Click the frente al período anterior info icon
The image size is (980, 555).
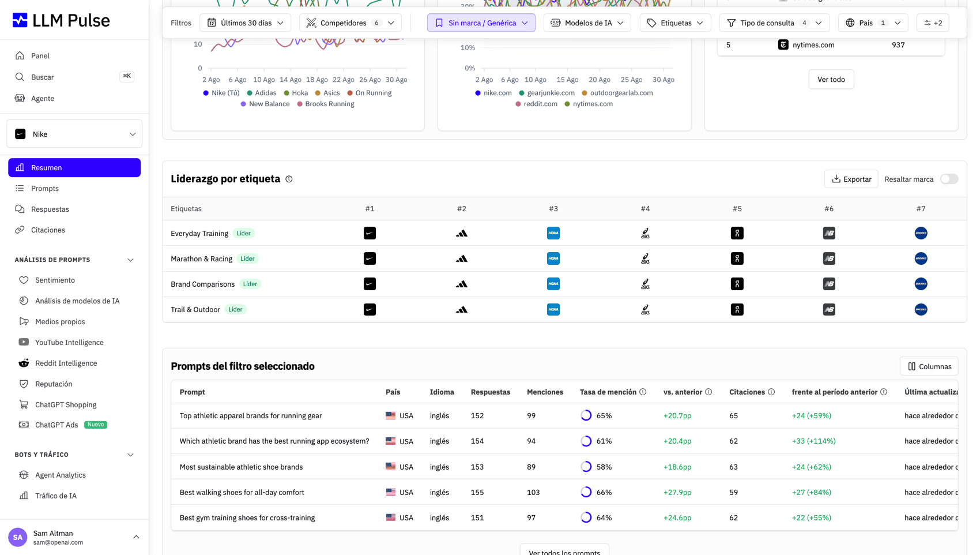[x=883, y=392]
